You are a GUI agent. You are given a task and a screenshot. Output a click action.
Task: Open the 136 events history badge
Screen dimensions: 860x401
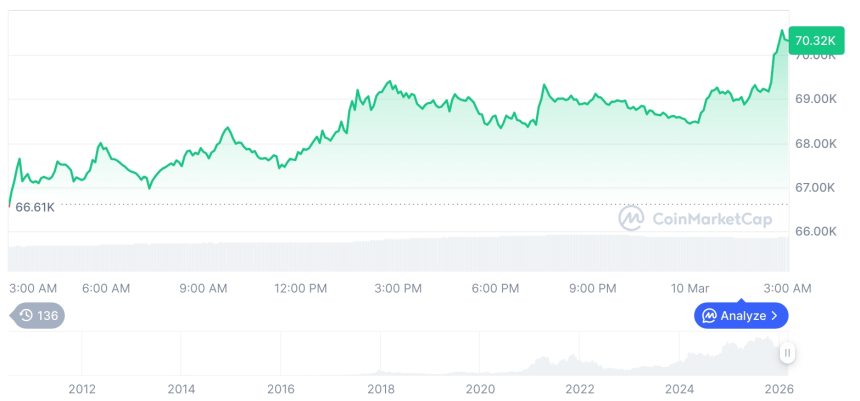point(38,316)
